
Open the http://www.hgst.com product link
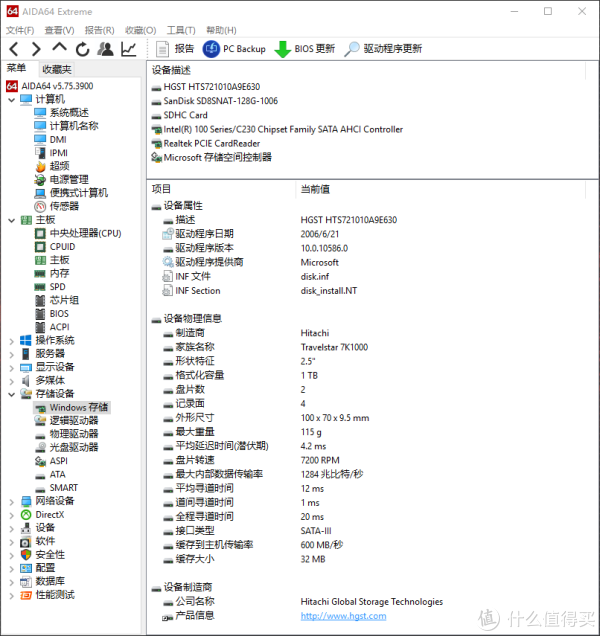343,616
